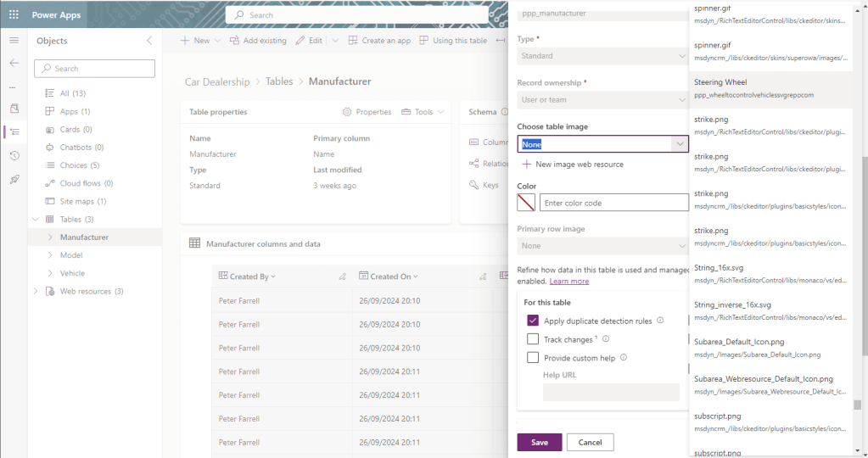This screenshot has height=458, width=868.
Task: Focus the Enter color code field
Action: click(614, 203)
